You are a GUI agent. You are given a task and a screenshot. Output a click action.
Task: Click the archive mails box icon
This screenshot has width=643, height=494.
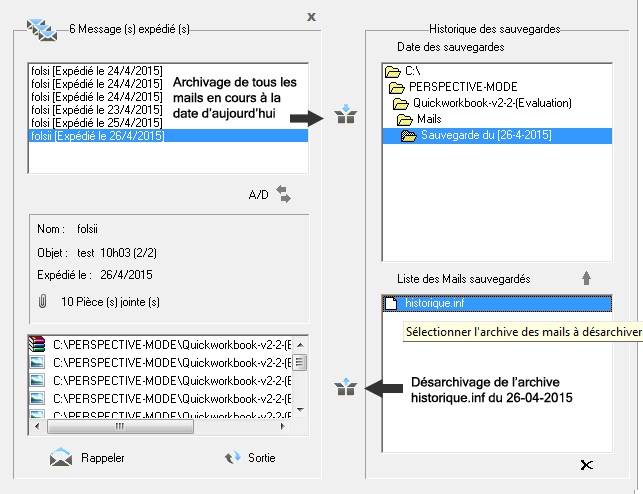345,117
